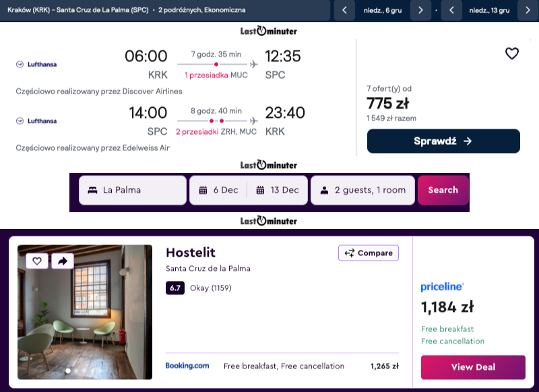Select the Booking.com price 1,265 zł
The image size is (539, 392).
[x=385, y=366]
